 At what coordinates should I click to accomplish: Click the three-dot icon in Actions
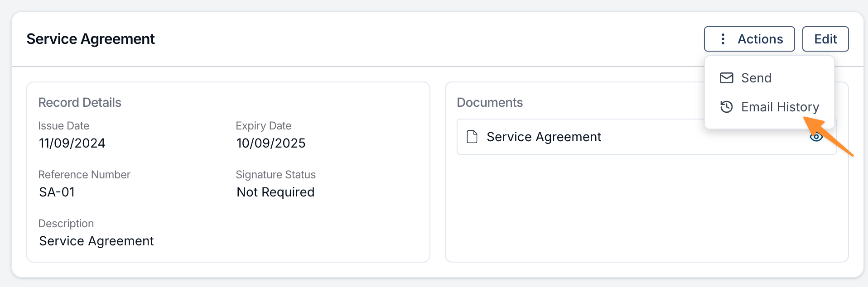point(723,39)
